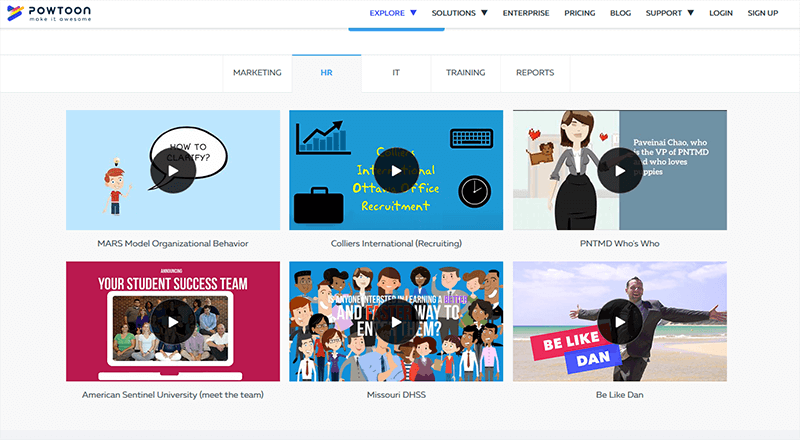Expand the Support dropdown arrow

(x=690, y=13)
